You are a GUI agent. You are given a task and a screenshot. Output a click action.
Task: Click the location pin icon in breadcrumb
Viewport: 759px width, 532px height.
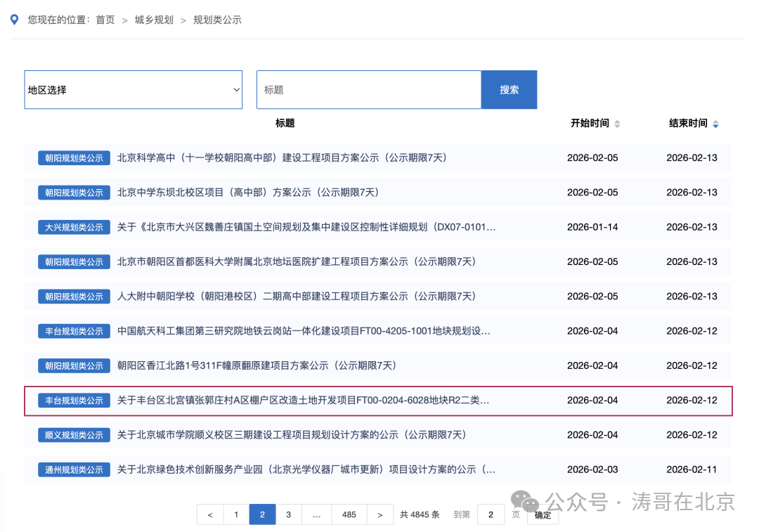(14, 20)
